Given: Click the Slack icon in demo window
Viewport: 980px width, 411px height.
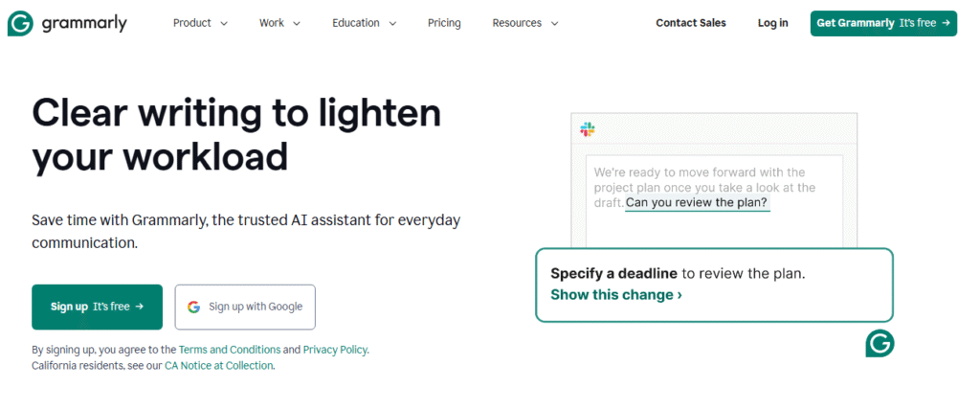Looking at the screenshot, I should (588, 129).
